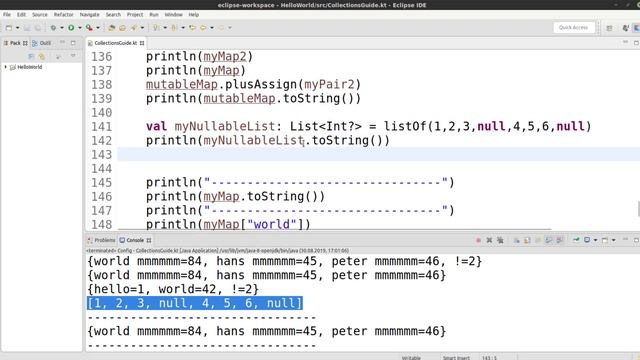Toggle Show Console on Standard Error

[560, 240]
